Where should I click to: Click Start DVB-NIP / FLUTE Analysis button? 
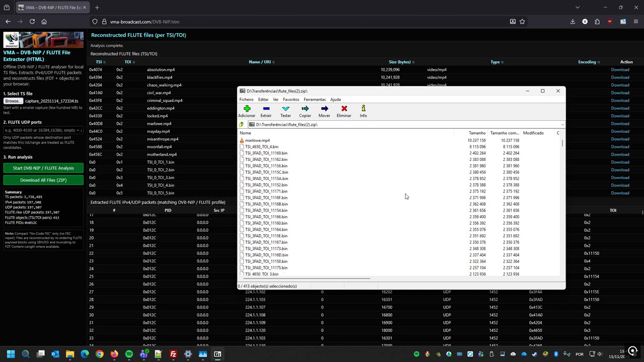(43, 168)
